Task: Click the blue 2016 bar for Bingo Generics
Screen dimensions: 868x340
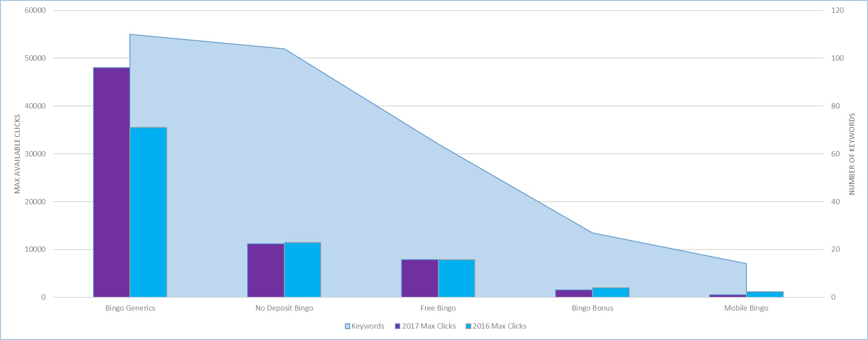Action: pyautogui.click(x=148, y=212)
